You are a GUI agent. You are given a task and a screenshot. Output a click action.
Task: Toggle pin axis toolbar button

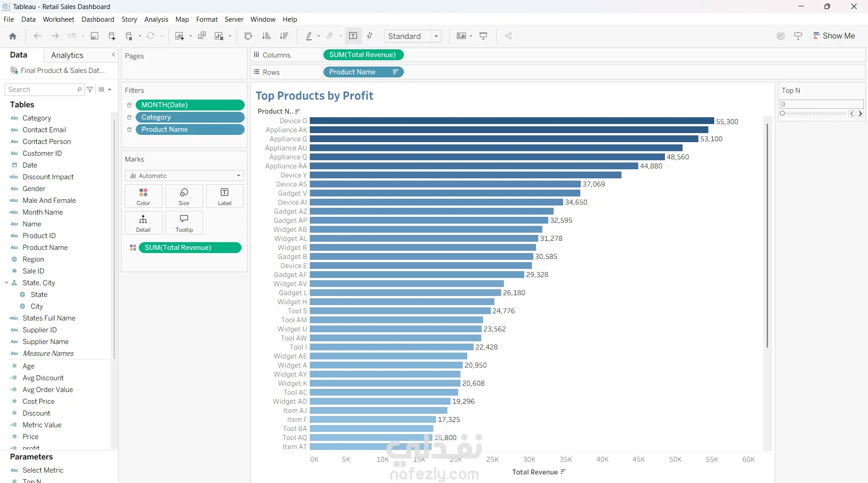(370, 36)
